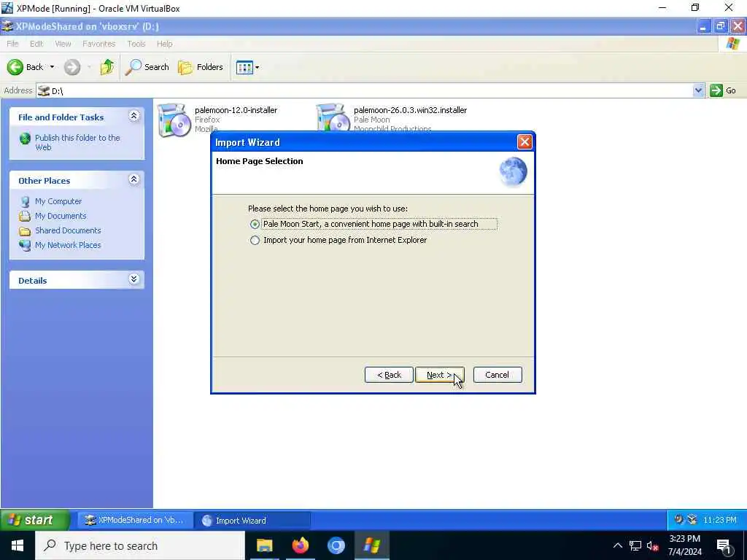Screen dimensions: 747x560
Task: Open My Documents link
Action: point(61,216)
